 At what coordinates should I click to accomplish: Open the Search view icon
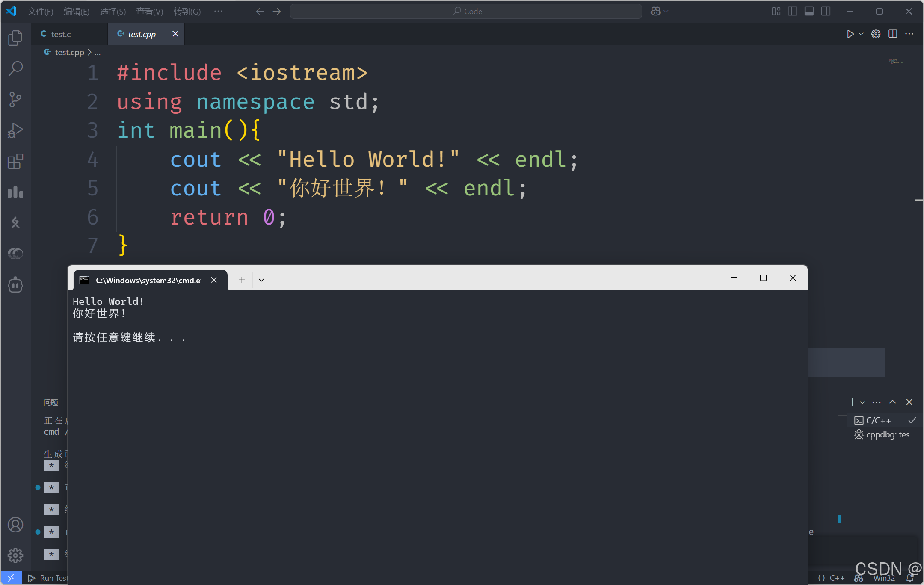pos(15,68)
